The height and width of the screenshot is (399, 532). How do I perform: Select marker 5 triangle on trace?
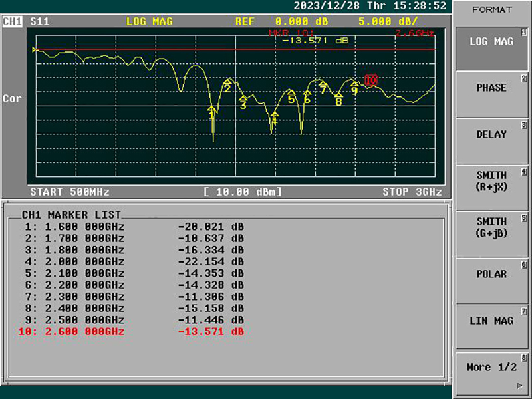click(291, 92)
